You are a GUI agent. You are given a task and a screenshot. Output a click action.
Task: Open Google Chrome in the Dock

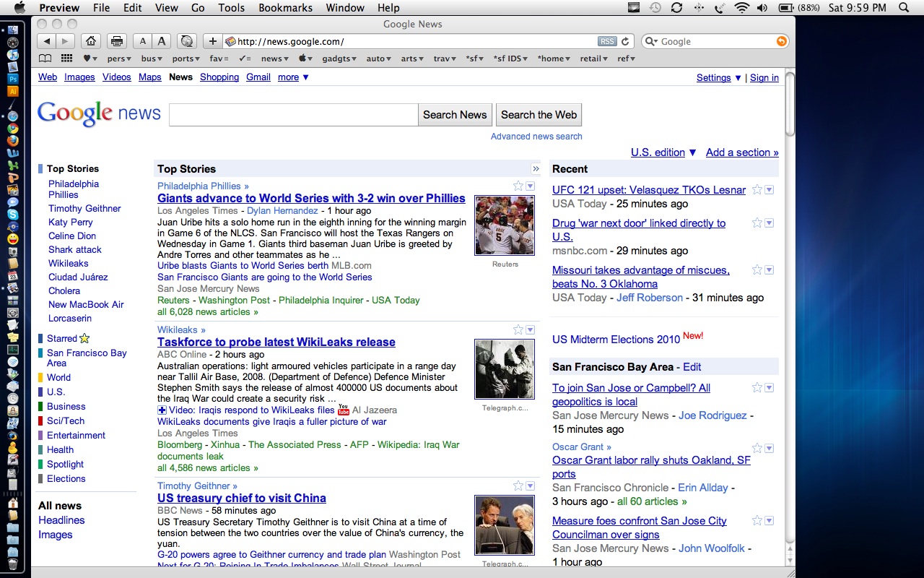[x=13, y=129]
